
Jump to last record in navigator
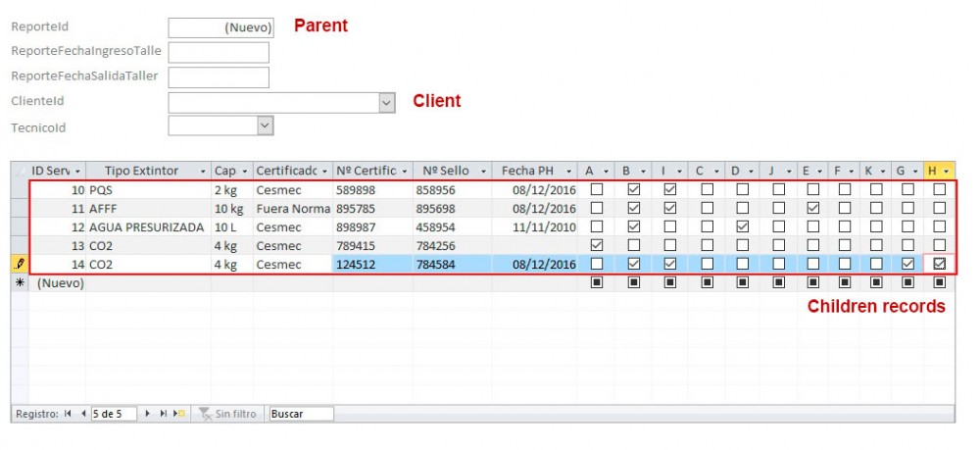(163, 415)
